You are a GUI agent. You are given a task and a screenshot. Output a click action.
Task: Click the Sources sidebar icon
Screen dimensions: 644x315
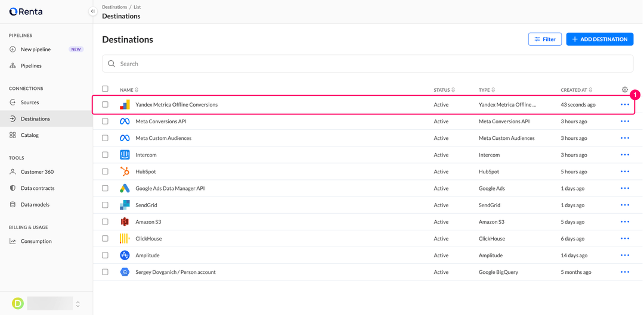point(13,102)
